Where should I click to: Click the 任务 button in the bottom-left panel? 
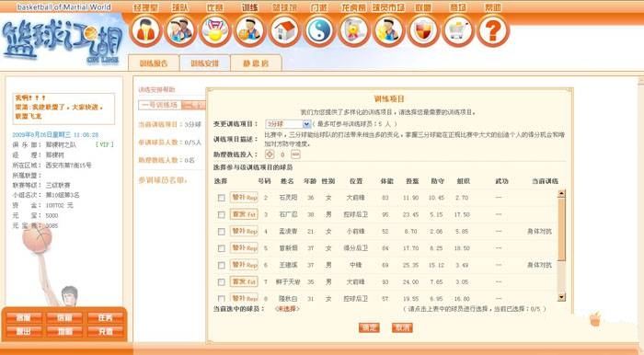pos(106,317)
